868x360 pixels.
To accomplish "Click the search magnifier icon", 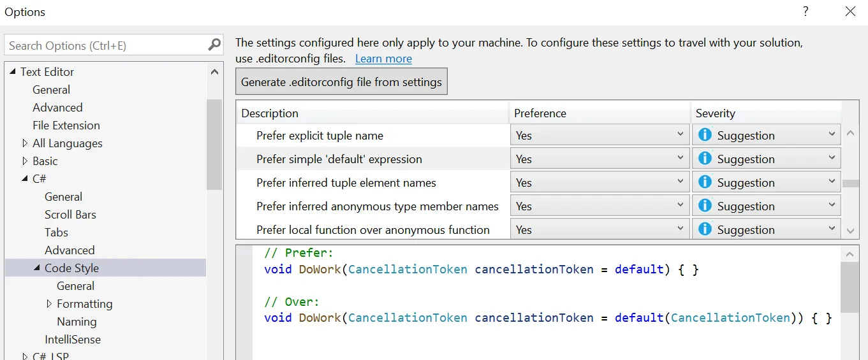I will click(x=214, y=45).
